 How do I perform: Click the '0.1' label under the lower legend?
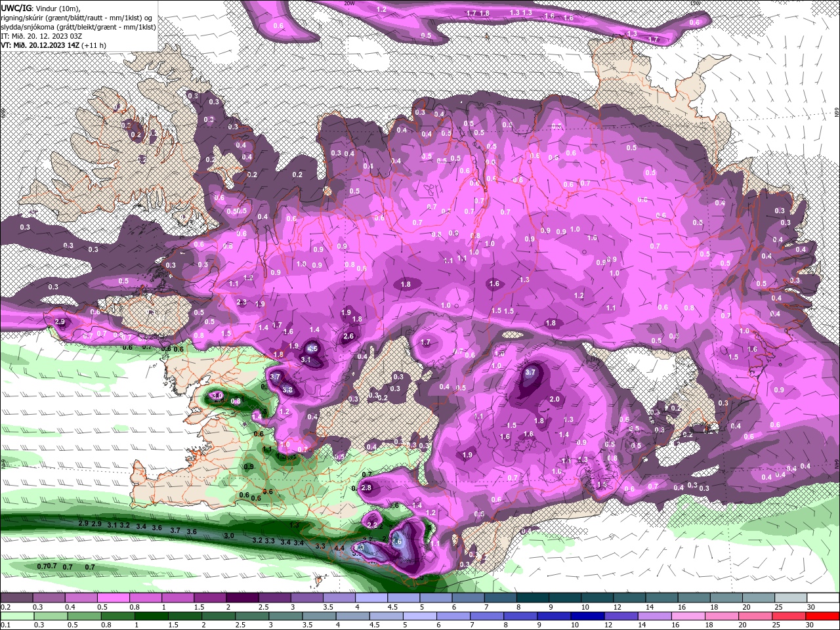(5, 625)
